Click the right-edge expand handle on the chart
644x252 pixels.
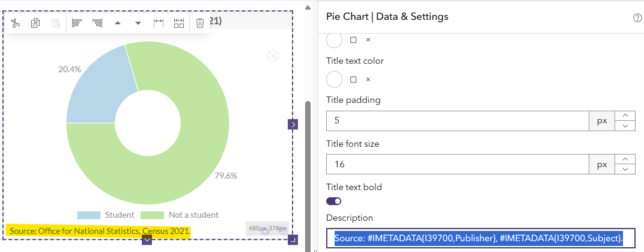tap(293, 124)
